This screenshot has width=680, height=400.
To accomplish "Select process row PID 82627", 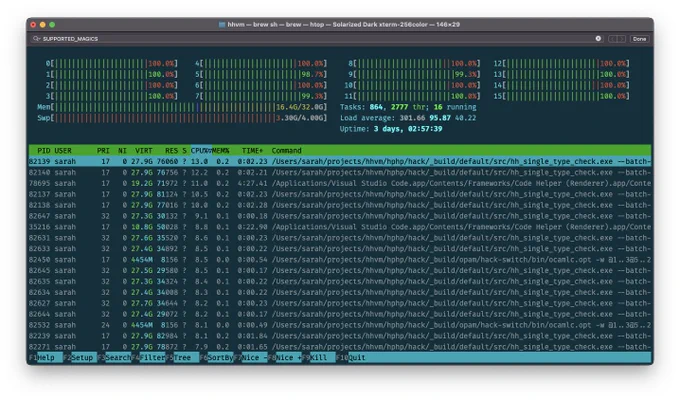I will (x=340, y=303).
